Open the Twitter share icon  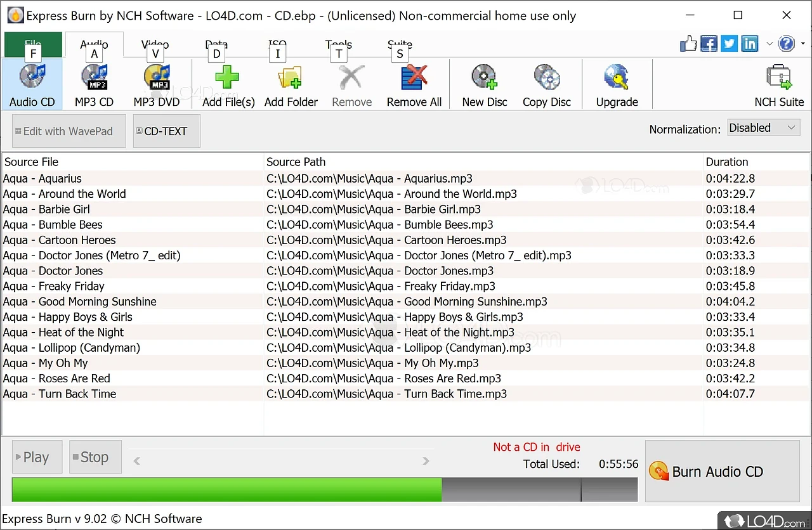[730, 44]
